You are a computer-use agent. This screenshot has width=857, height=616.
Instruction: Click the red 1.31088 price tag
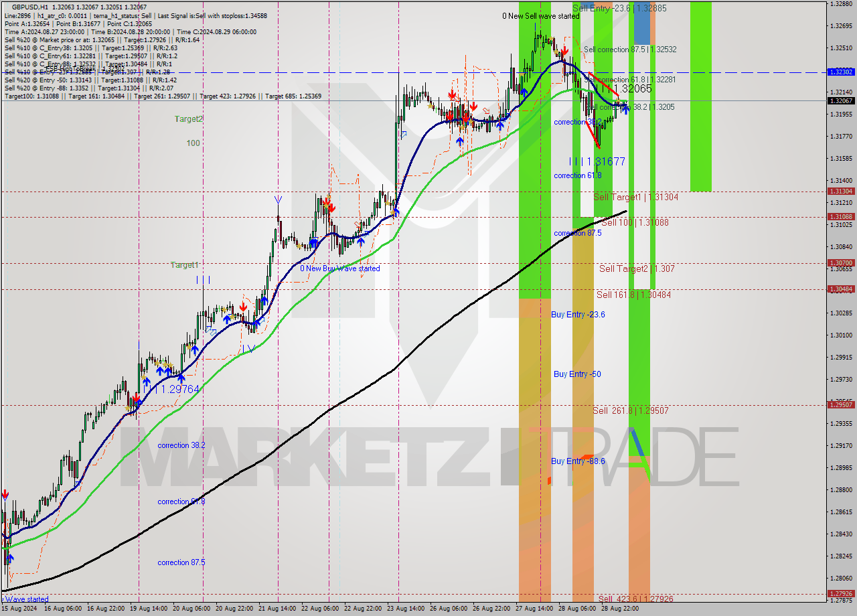point(840,216)
